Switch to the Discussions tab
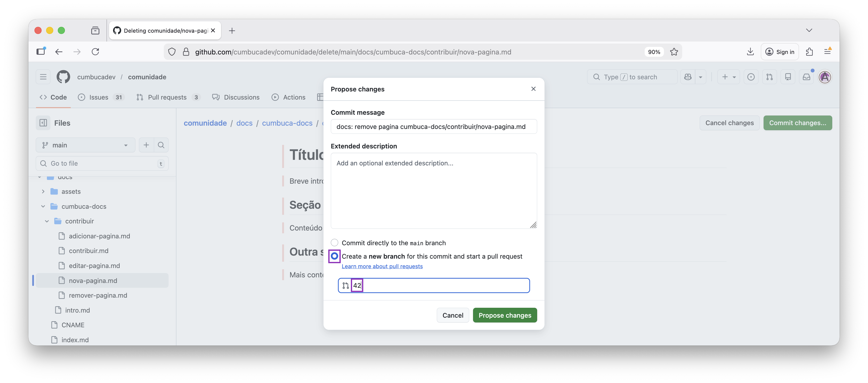868x383 pixels. [236, 97]
